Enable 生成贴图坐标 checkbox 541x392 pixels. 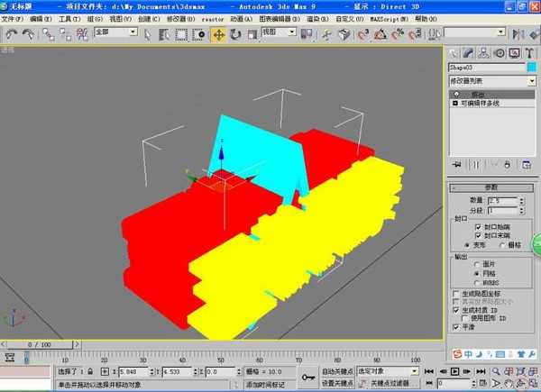point(456,294)
